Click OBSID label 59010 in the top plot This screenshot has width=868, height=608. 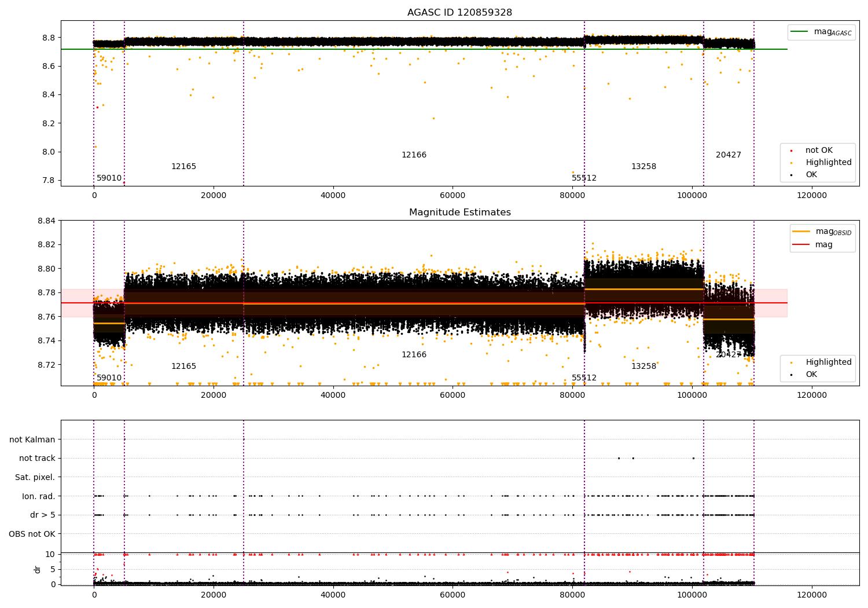pyautogui.click(x=109, y=178)
